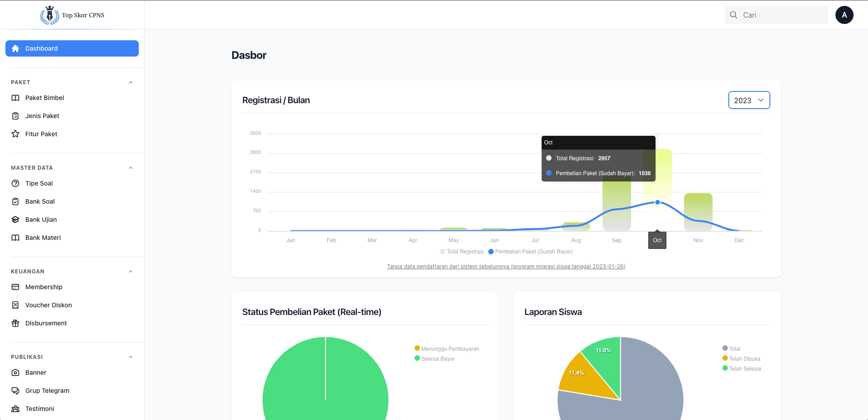Click the search magnifier icon
868x420 pixels.
(734, 15)
